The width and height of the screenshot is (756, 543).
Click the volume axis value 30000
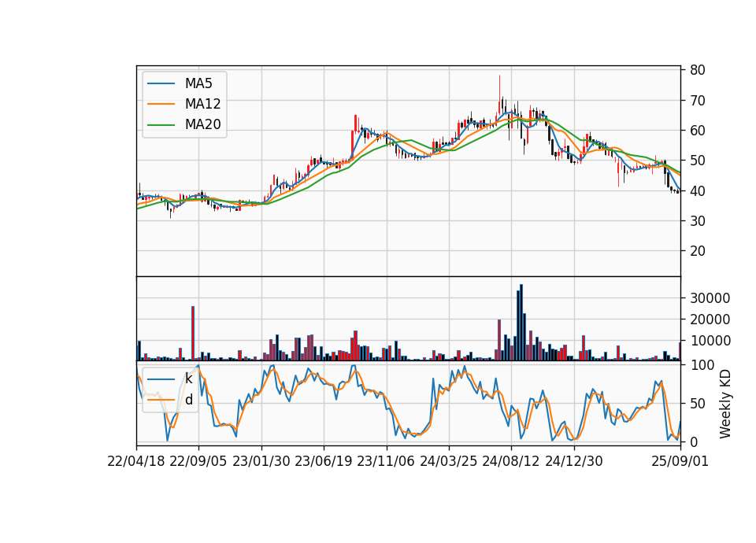click(710, 297)
